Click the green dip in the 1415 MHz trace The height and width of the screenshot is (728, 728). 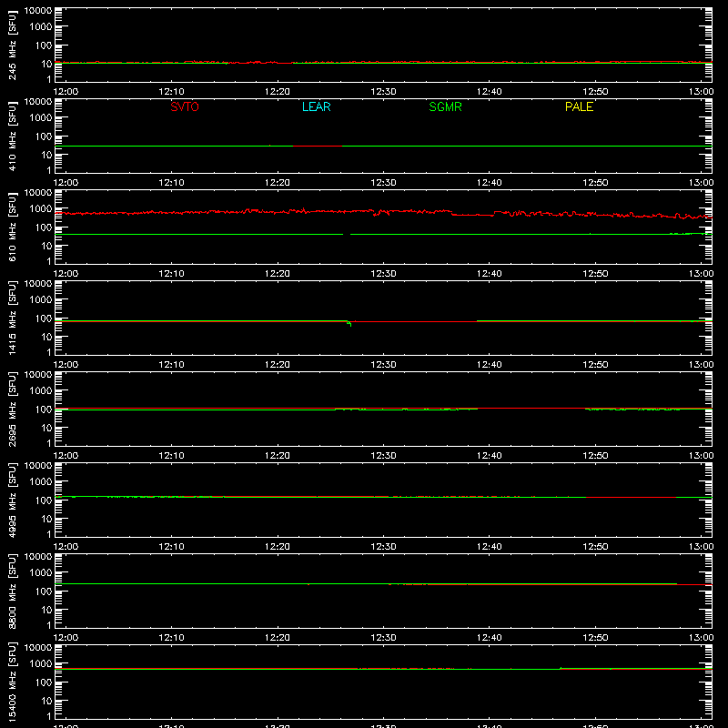[x=349, y=323]
